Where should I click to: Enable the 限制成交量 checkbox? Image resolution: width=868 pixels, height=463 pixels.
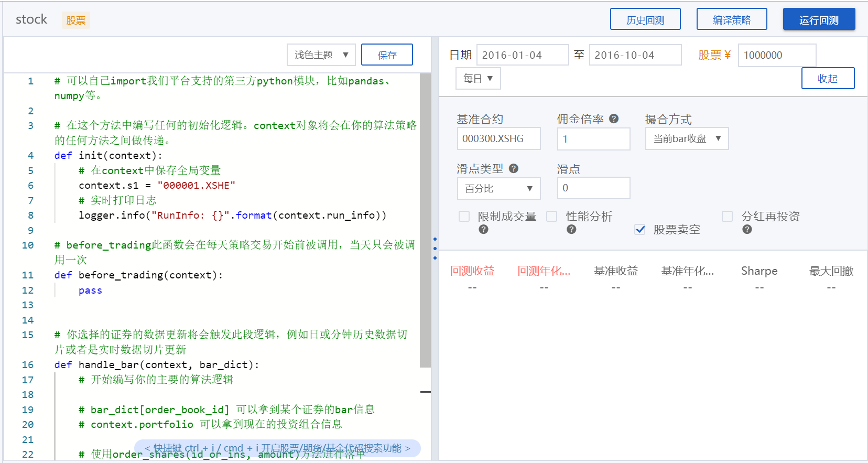click(x=464, y=217)
